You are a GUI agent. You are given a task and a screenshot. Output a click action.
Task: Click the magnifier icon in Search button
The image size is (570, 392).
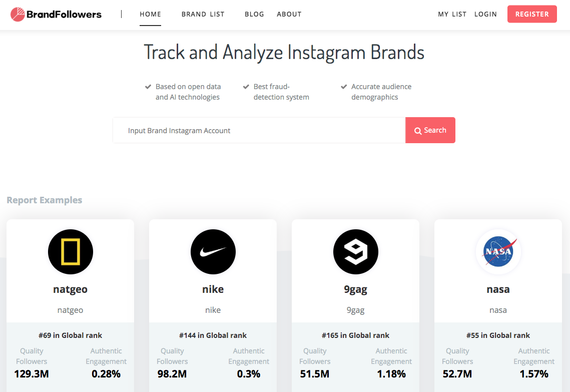(418, 131)
